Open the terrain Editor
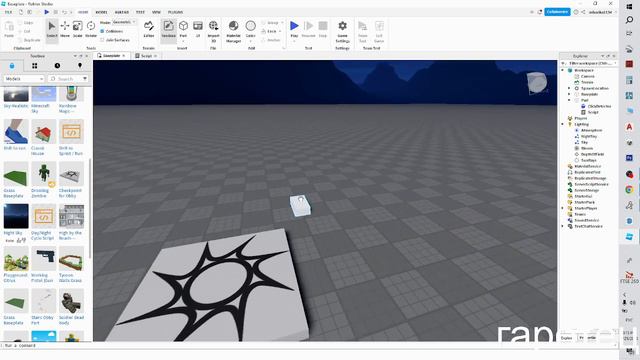This screenshot has height=360, width=640. click(x=149, y=29)
